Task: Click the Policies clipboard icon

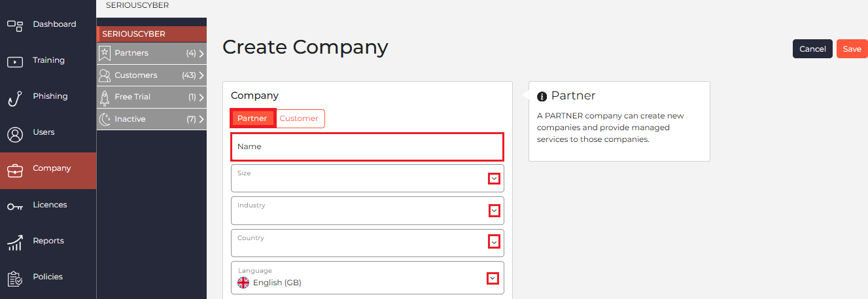Action: 15,279
